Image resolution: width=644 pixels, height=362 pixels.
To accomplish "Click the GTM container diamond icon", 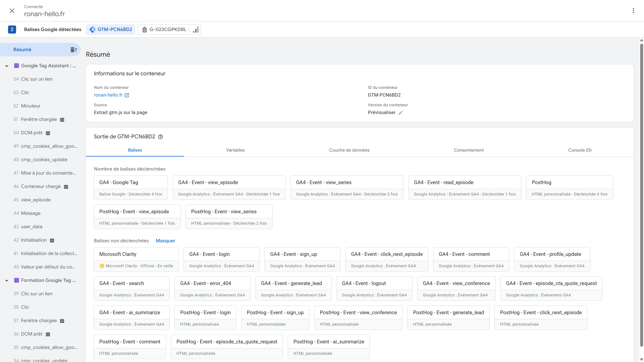I will click(x=92, y=30).
